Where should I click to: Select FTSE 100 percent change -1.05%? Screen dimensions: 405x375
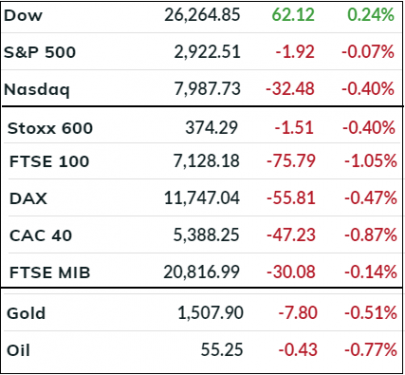[371, 162]
